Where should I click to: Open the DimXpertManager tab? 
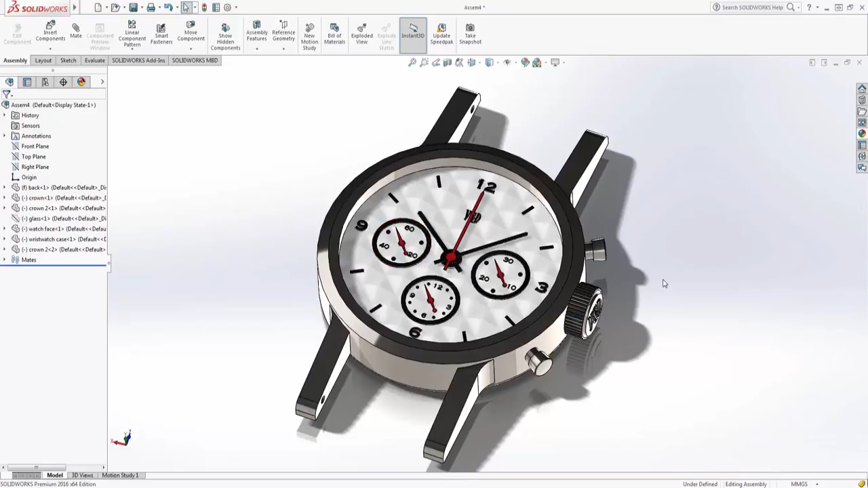click(63, 82)
